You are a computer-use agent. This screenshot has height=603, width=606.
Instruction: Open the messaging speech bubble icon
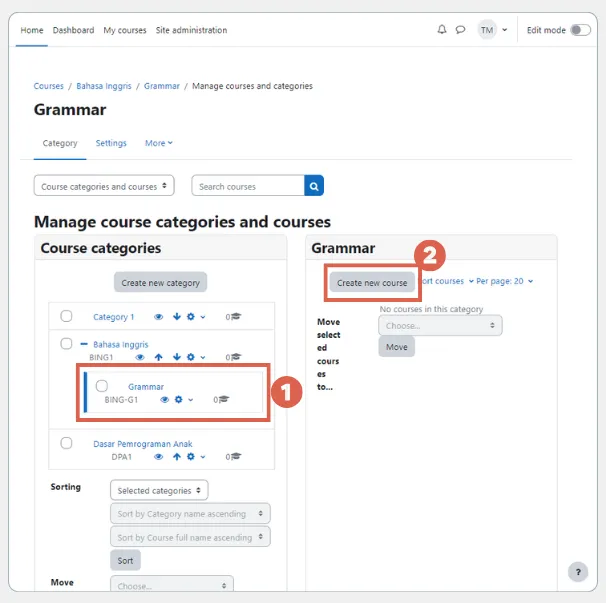(x=460, y=30)
